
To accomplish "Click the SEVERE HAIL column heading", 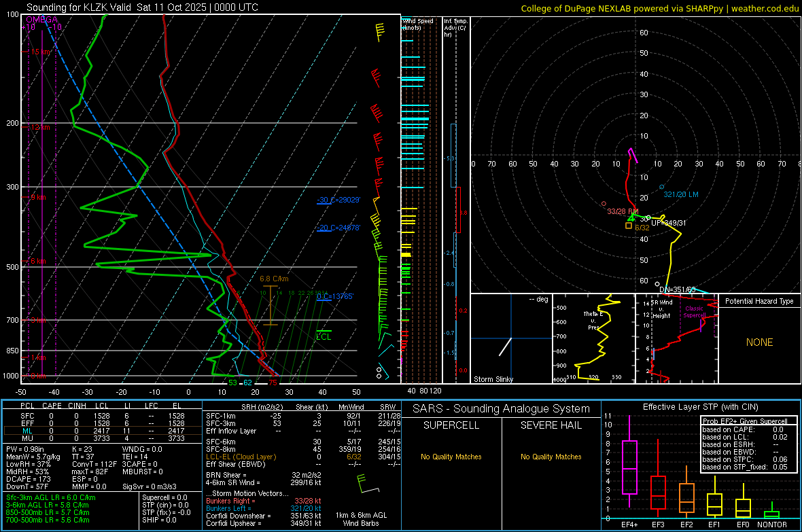I will point(551,425).
